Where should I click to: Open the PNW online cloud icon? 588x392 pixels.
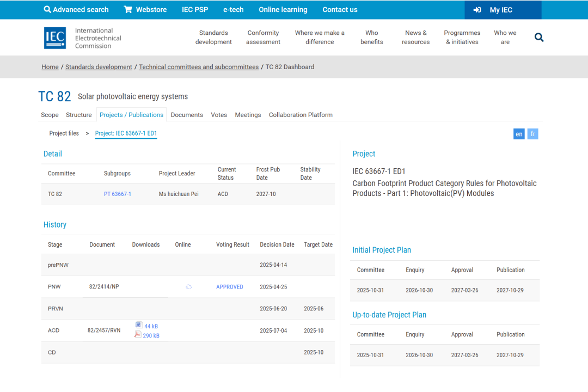tap(189, 287)
